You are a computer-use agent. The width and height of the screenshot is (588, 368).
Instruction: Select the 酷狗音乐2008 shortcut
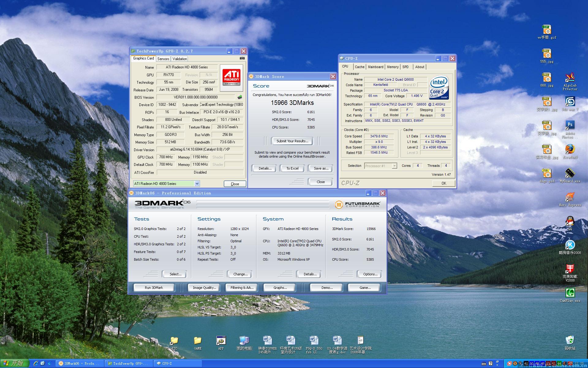coord(570,247)
